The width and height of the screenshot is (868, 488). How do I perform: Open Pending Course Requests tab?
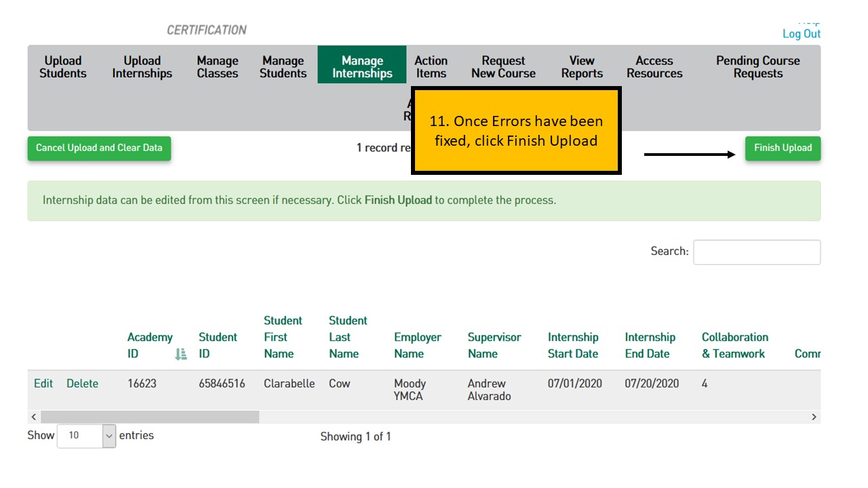(x=757, y=67)
